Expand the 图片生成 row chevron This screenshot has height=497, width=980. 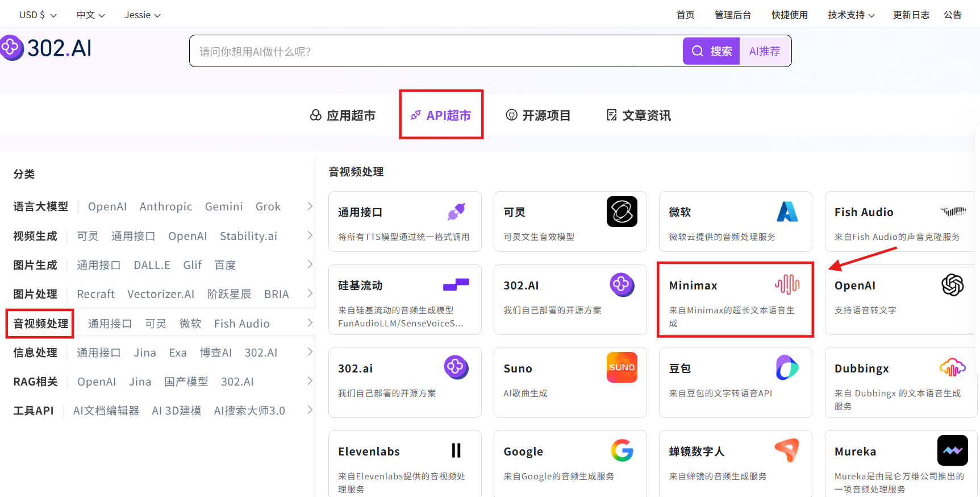tap(310, 264)
